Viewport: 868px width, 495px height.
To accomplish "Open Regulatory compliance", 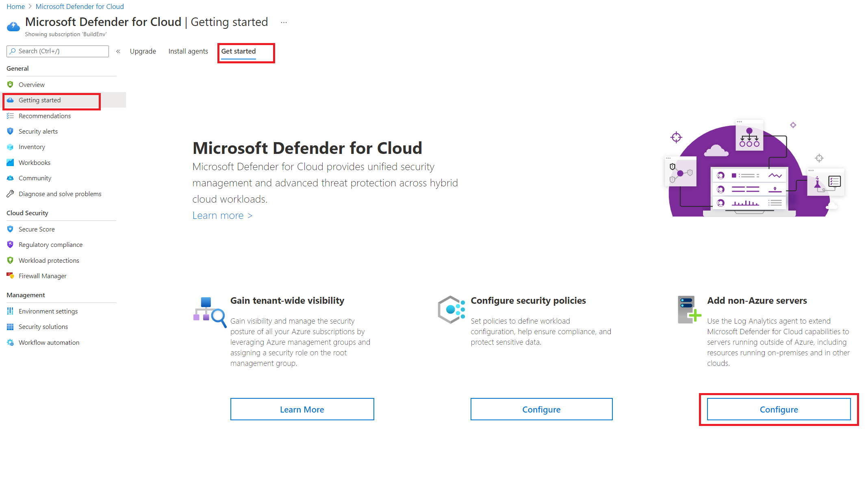I will [50, 244].
